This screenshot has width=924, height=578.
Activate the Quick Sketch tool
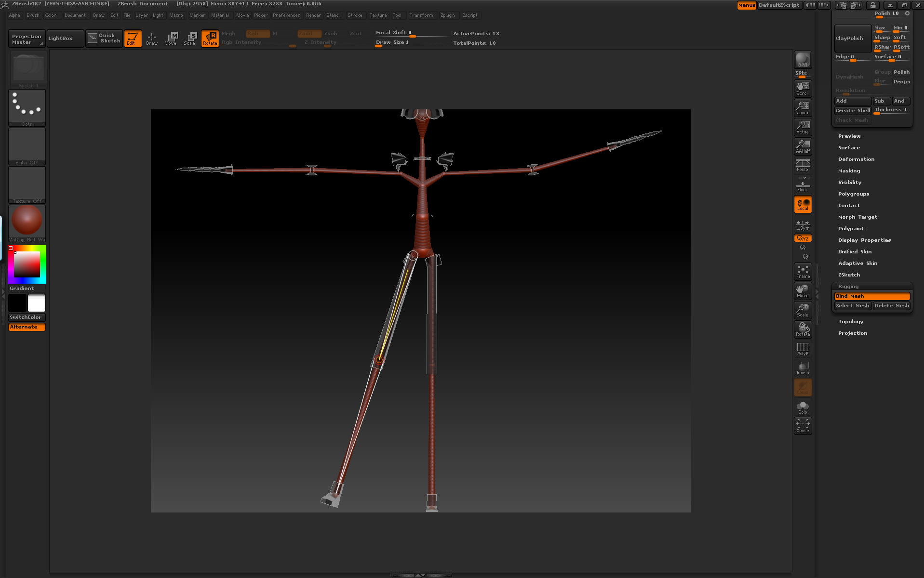(x=104, y=38)
